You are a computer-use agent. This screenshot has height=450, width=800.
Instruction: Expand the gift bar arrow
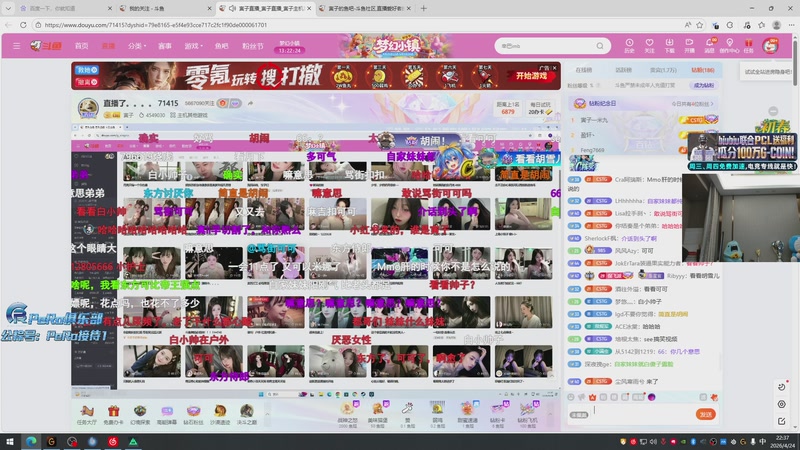[x=551, y=414]
